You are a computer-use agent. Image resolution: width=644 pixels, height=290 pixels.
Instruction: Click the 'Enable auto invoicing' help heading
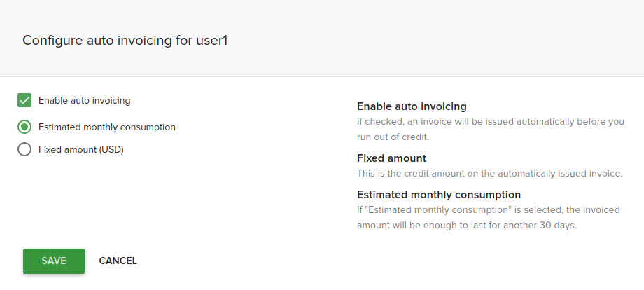pos(412,106)
